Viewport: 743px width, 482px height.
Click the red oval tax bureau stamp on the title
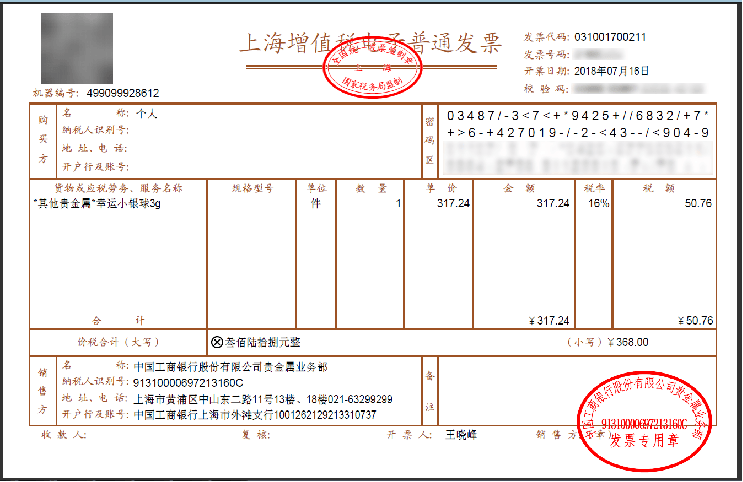click(372, 67)
